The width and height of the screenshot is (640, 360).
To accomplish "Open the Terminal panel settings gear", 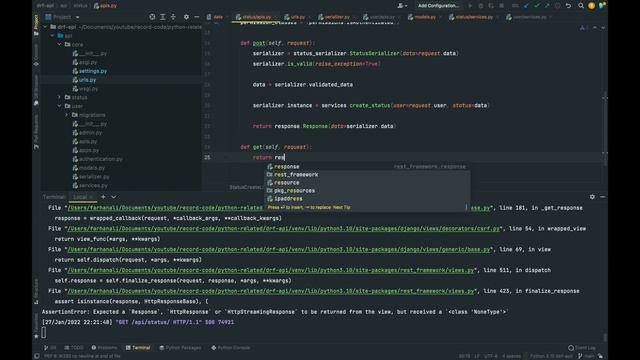I will (592, 197).
